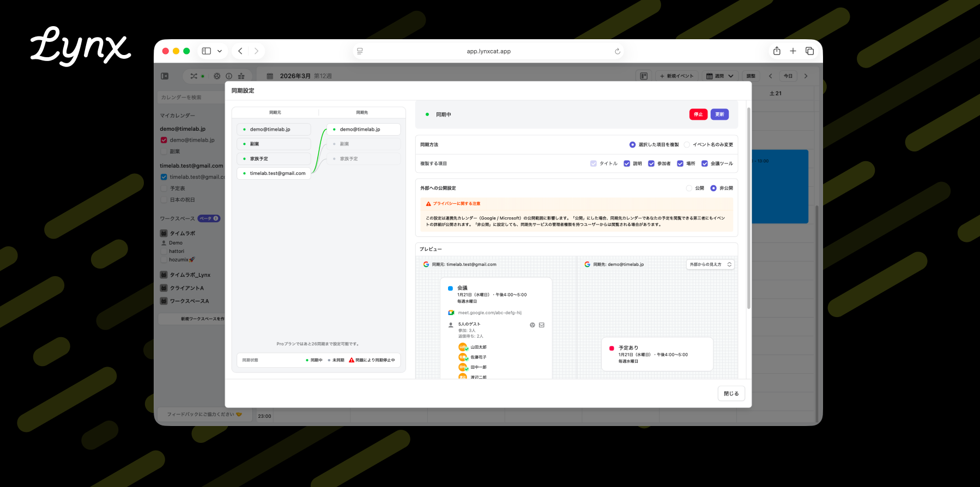Click the 更新 update button
980x487 pixels.
(719, 114)
